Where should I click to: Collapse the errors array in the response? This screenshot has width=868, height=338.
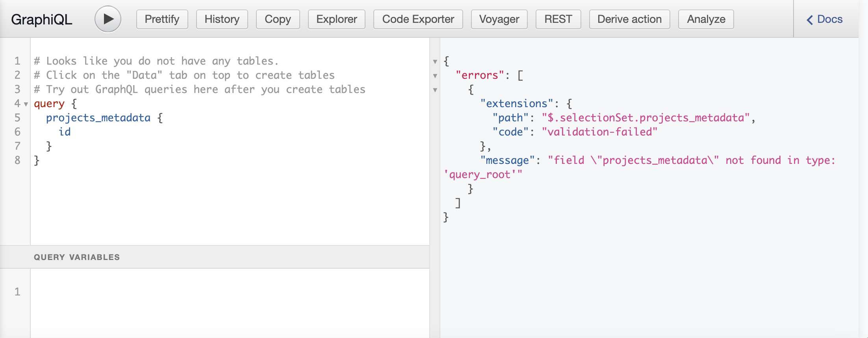[435, 76]
